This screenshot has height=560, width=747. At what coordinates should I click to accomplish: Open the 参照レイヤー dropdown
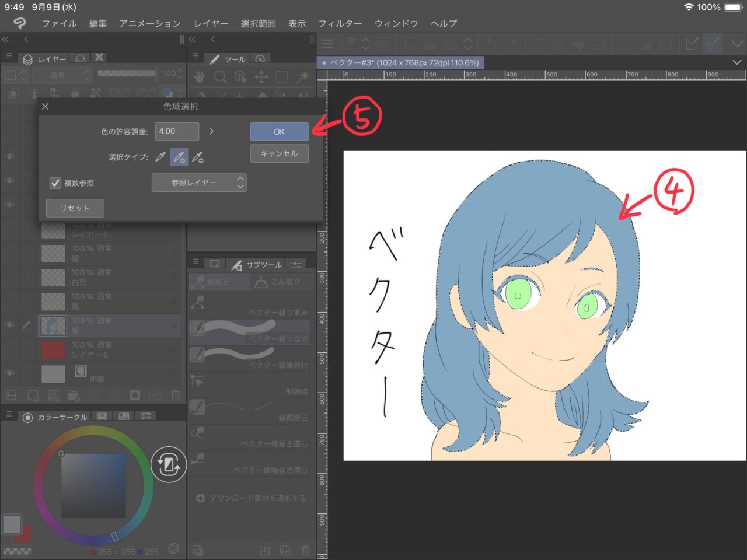click(199, 183)
